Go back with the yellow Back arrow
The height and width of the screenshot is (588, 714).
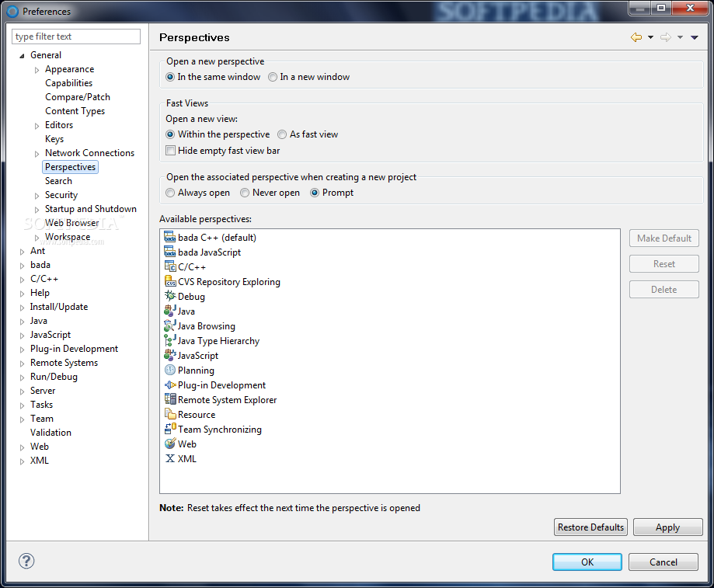pyautogui.click(x=636, y=37)
